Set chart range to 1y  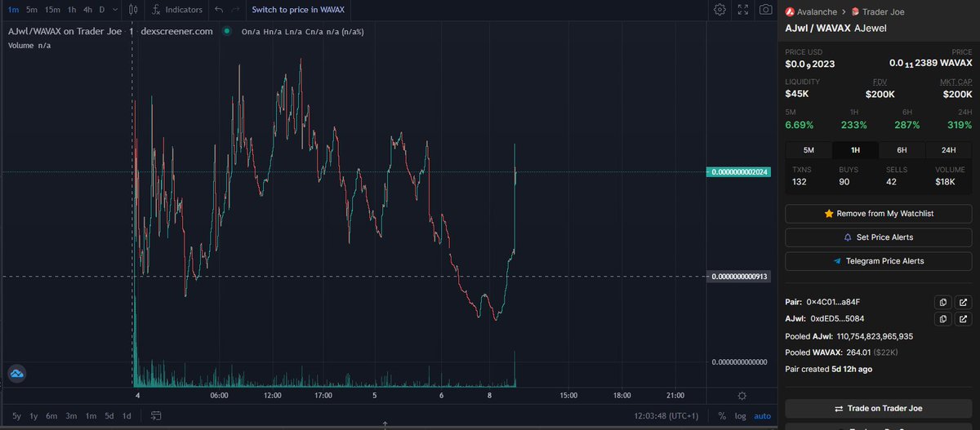pos(33,416)
